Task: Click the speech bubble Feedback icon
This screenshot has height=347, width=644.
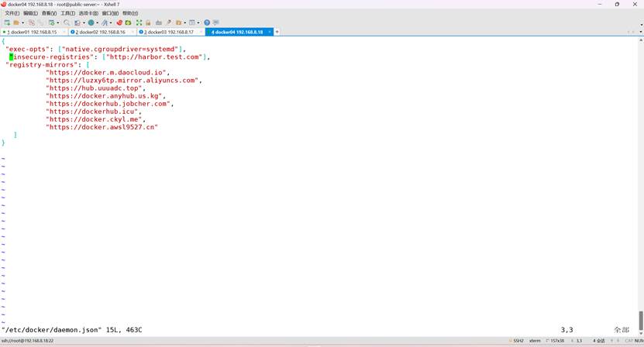Action: coord(216,22)
